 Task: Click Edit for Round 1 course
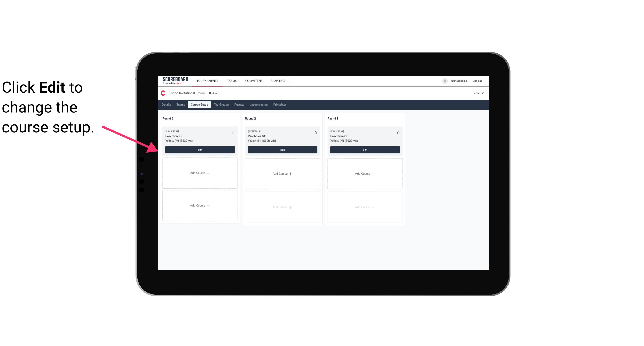(200, 149)
